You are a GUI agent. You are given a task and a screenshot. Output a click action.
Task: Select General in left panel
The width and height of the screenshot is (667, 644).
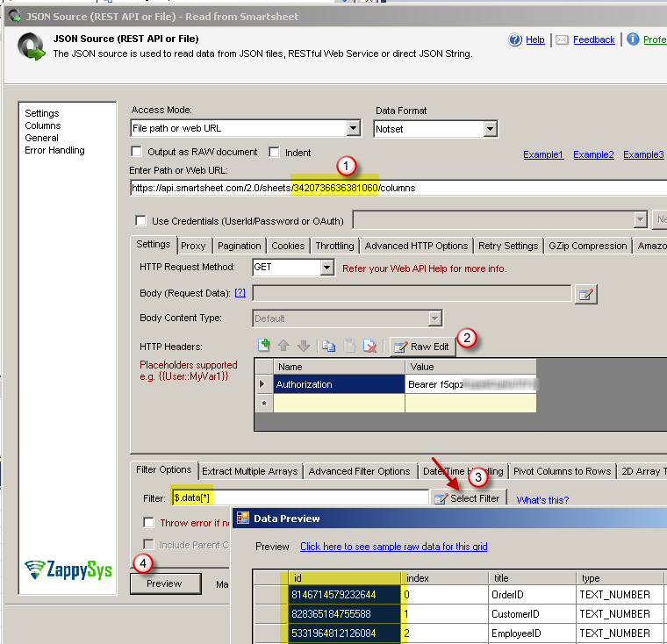coord(41,138)
